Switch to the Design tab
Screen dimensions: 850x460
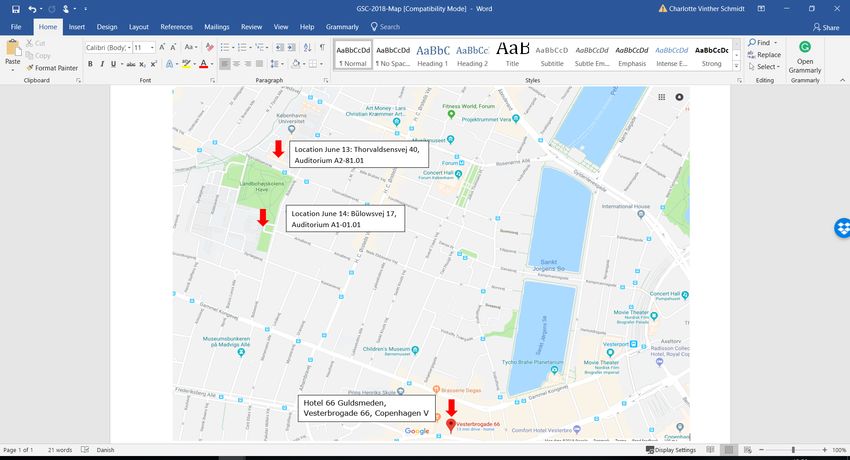coord(107,27)
